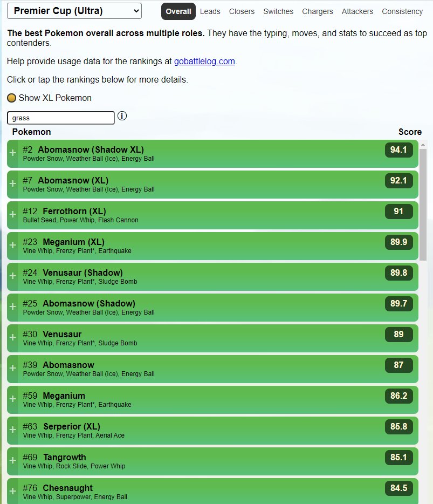Click the 89.7 score badge
The height and width of the screenshot is (504, 433).
[398, 304]
